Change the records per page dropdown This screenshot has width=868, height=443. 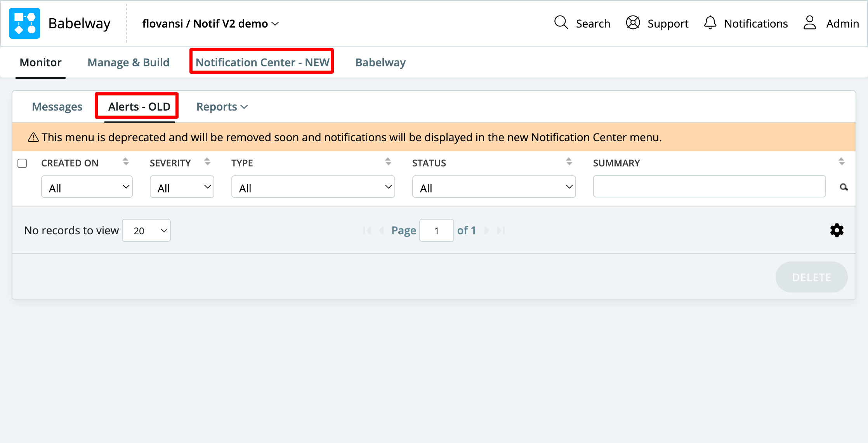(146, 231)
